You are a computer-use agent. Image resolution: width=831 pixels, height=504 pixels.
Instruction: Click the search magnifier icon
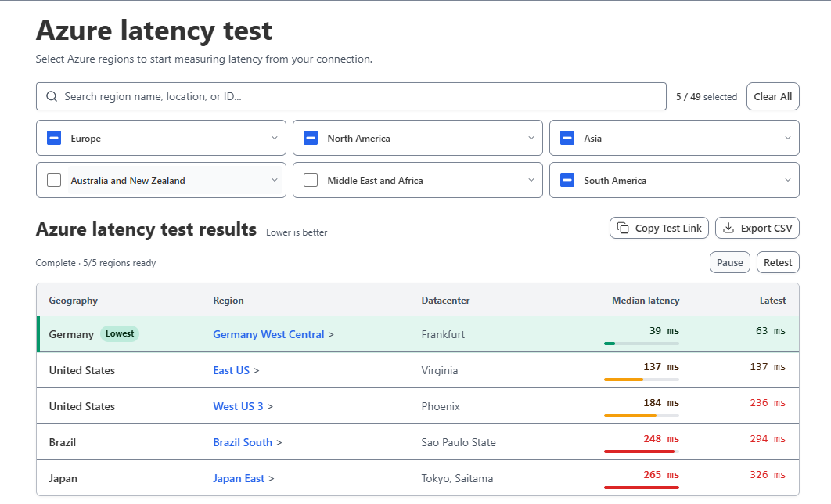click(52, 96)
